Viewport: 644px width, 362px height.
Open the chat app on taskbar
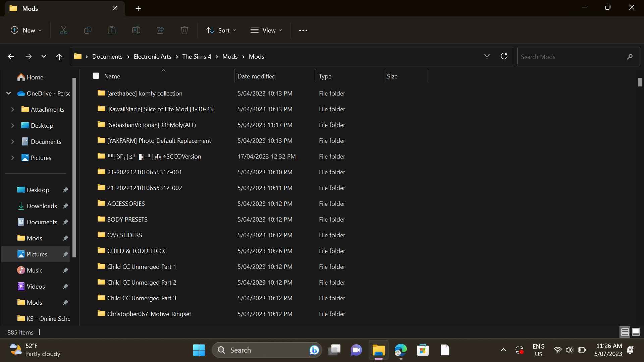tap(356, 350)
